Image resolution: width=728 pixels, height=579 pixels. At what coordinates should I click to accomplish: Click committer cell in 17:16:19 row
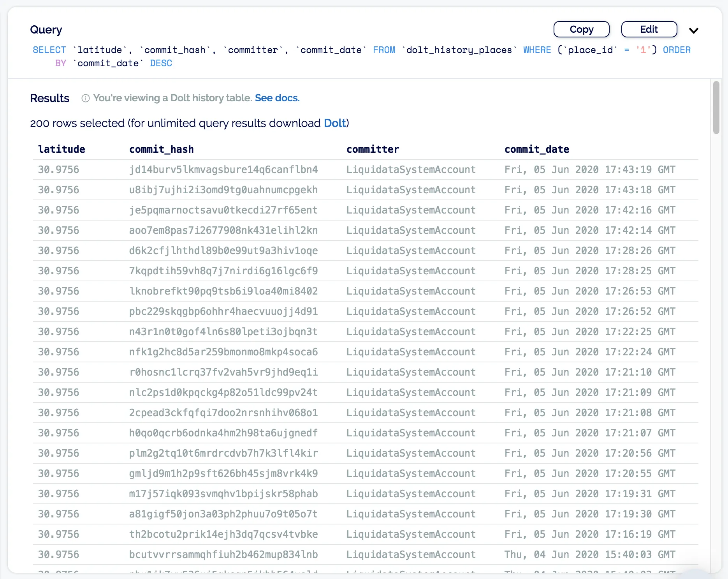(x=411, y=535)
